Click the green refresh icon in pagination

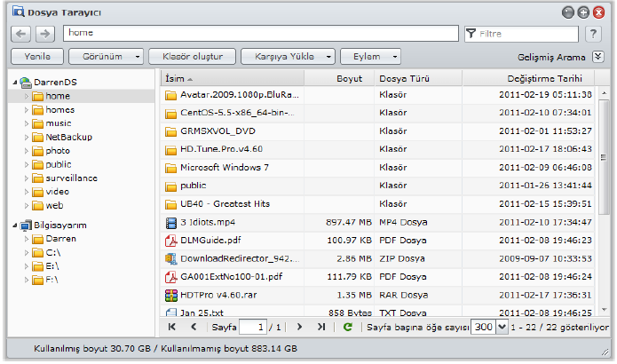point(348,327)
